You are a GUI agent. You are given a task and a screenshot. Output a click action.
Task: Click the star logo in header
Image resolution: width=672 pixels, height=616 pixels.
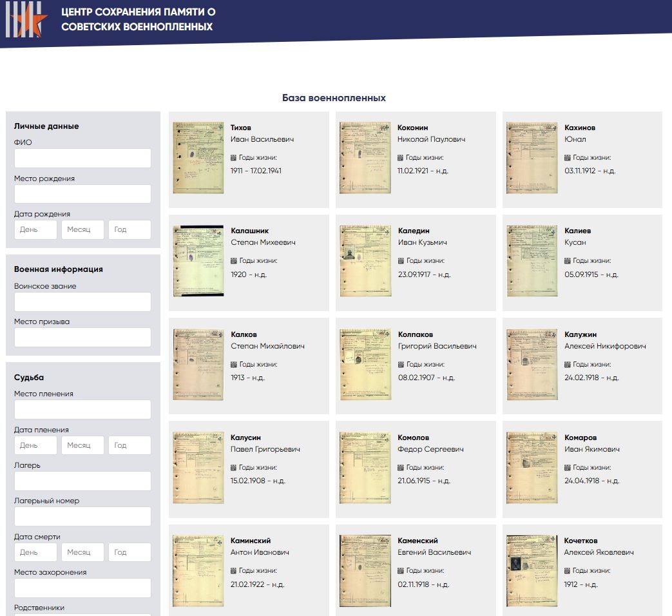[26, 19]
